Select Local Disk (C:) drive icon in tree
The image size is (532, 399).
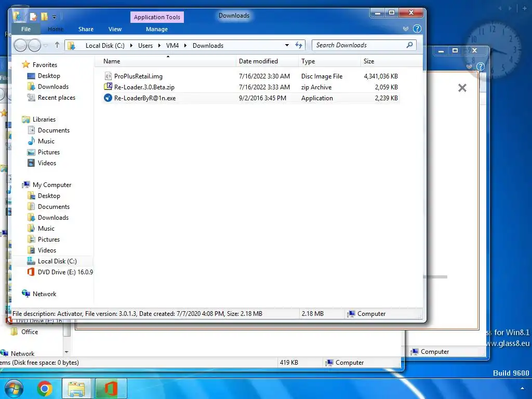(x=31, y=261)
